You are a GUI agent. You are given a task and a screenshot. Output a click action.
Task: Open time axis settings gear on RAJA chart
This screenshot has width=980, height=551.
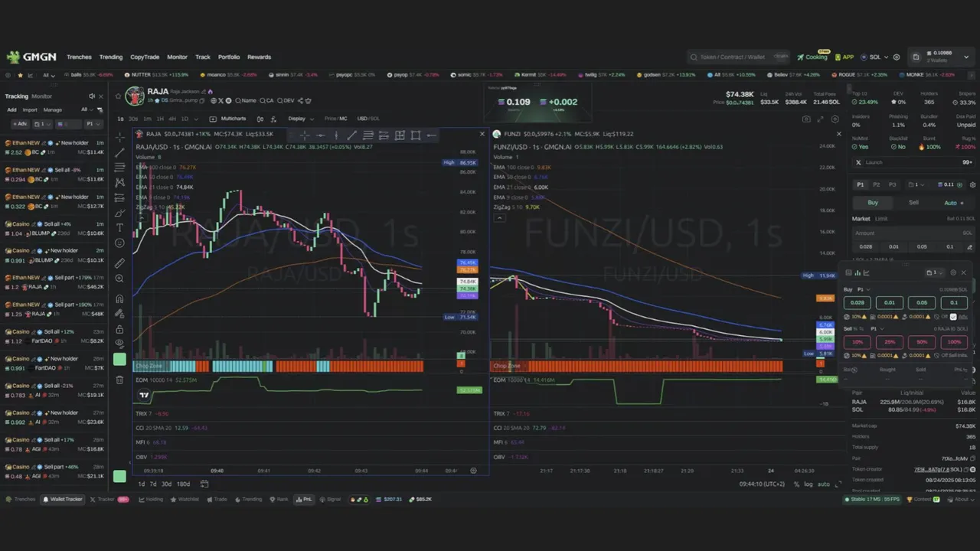tap(473, 471)
